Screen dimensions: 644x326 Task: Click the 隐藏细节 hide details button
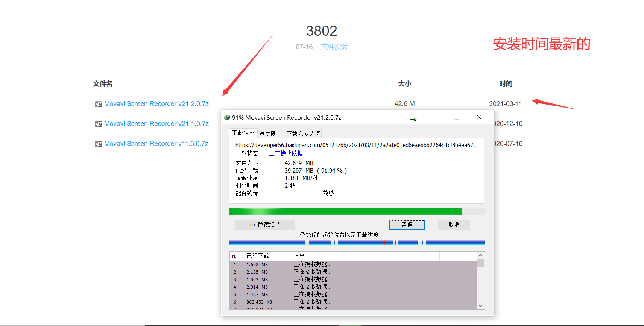tap(265, 225)
